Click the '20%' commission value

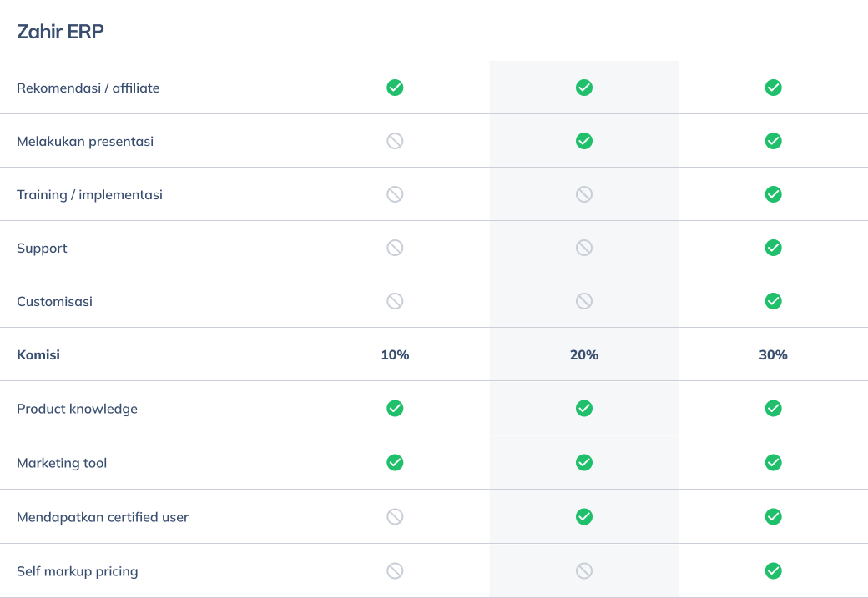point(584,355)
